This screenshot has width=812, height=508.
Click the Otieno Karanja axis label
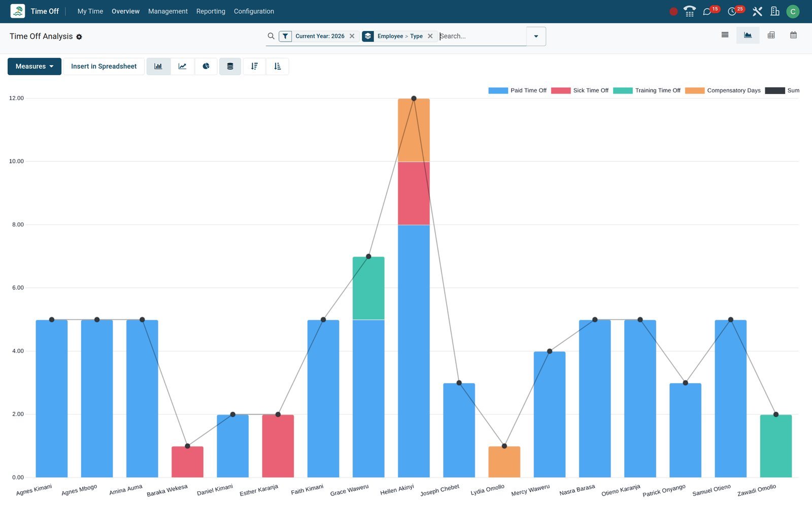[621, 490]
